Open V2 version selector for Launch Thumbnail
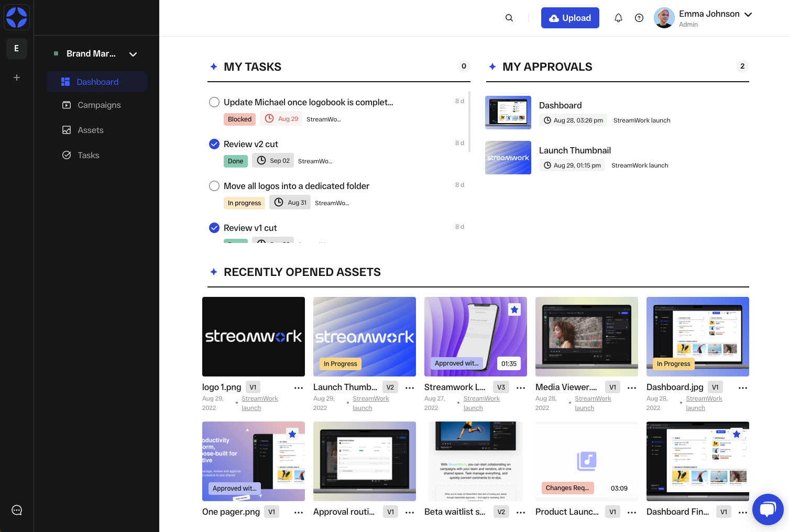Screen dimensions: 789x532 [390, 387]
